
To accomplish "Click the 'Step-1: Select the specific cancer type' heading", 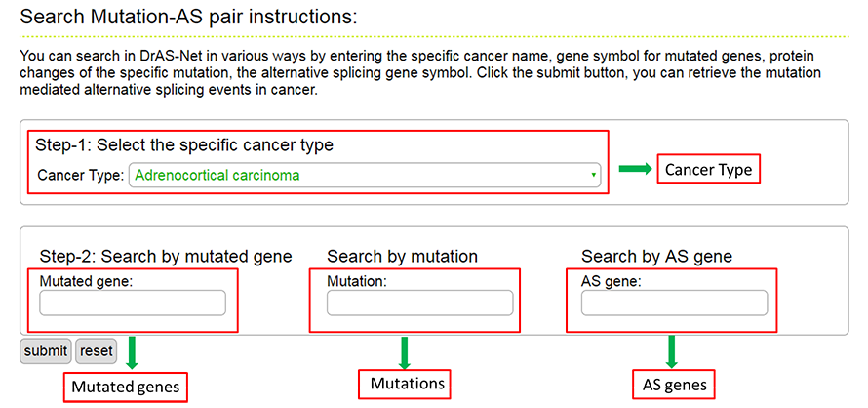I will pyautogui.click(x=184, y=145).
